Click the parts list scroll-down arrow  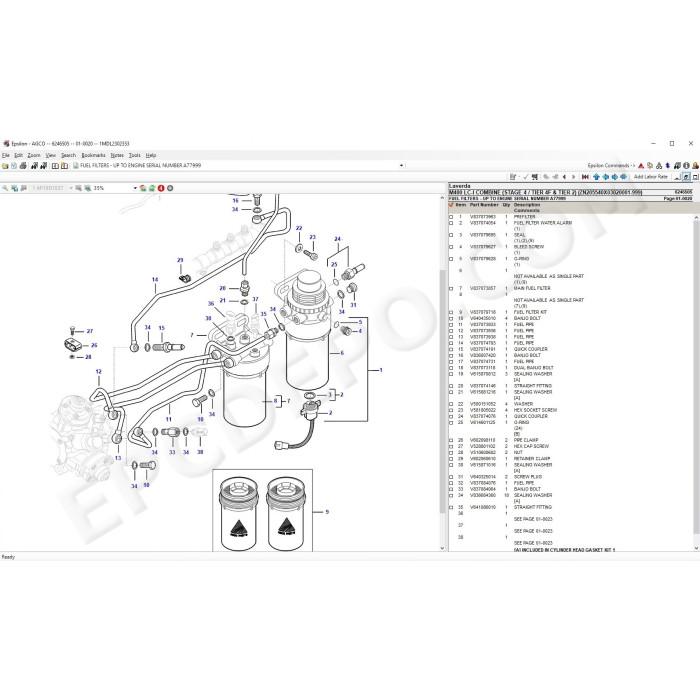tap(696, 548)
